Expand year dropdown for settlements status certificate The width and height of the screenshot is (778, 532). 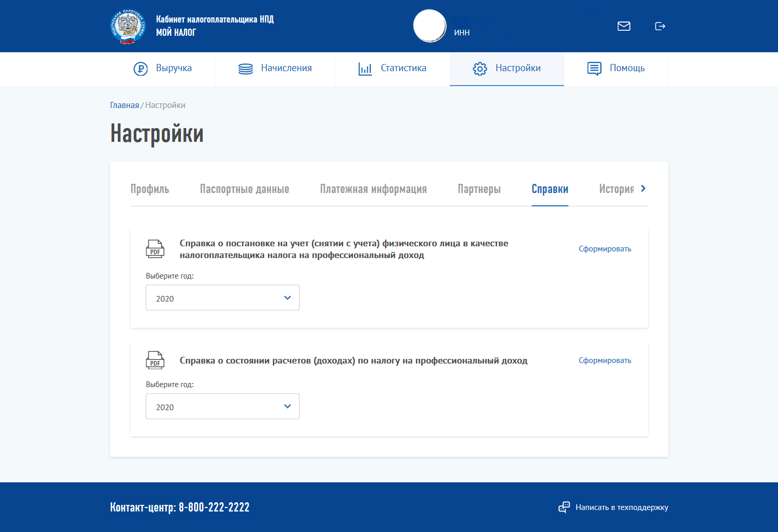[222, 407]
